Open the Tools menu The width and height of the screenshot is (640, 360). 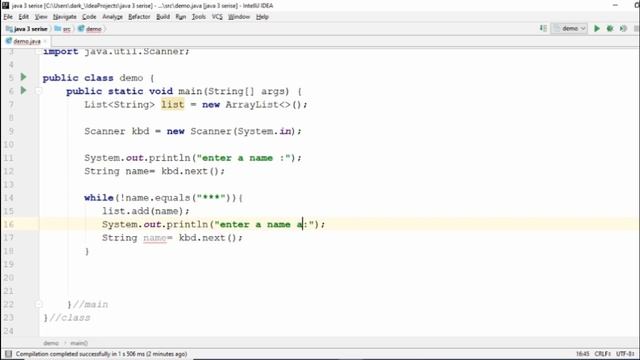[199, 17]
